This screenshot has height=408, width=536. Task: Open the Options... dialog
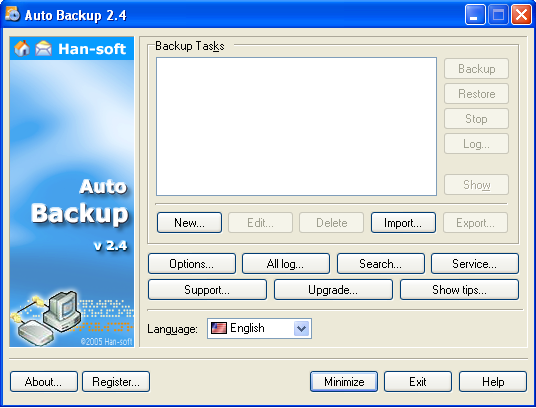(192, 264)
